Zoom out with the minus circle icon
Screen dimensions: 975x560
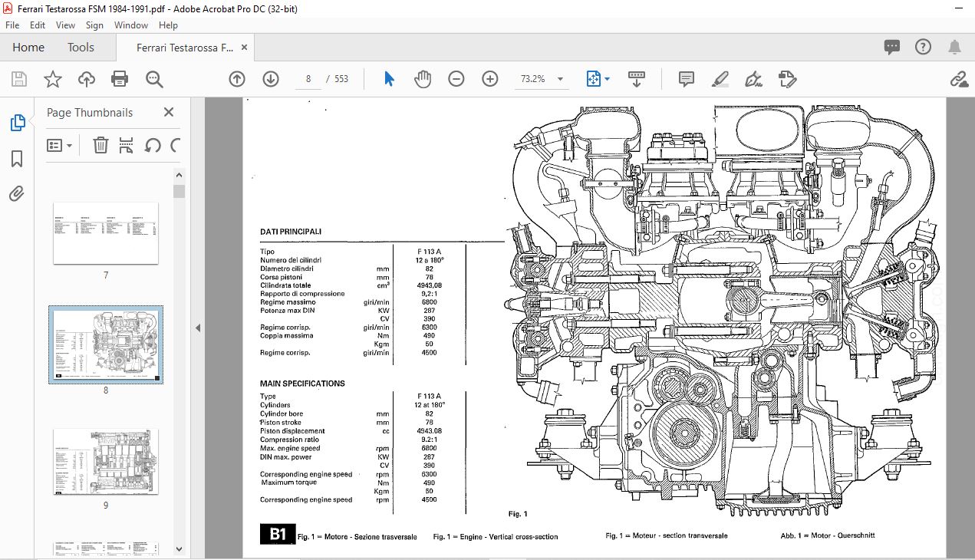click(x=456, y=79)
